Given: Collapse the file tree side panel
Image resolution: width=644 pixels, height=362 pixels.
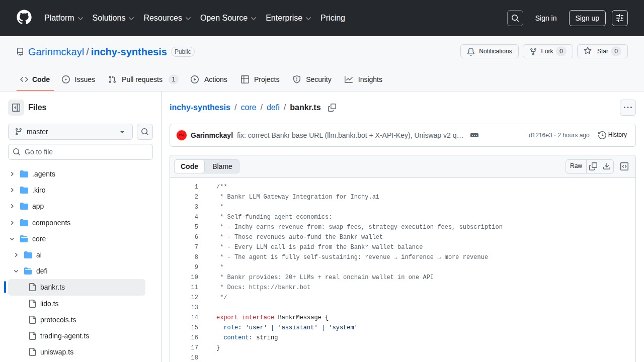Looking at the screenshot, I should click(x=16, y=108).
